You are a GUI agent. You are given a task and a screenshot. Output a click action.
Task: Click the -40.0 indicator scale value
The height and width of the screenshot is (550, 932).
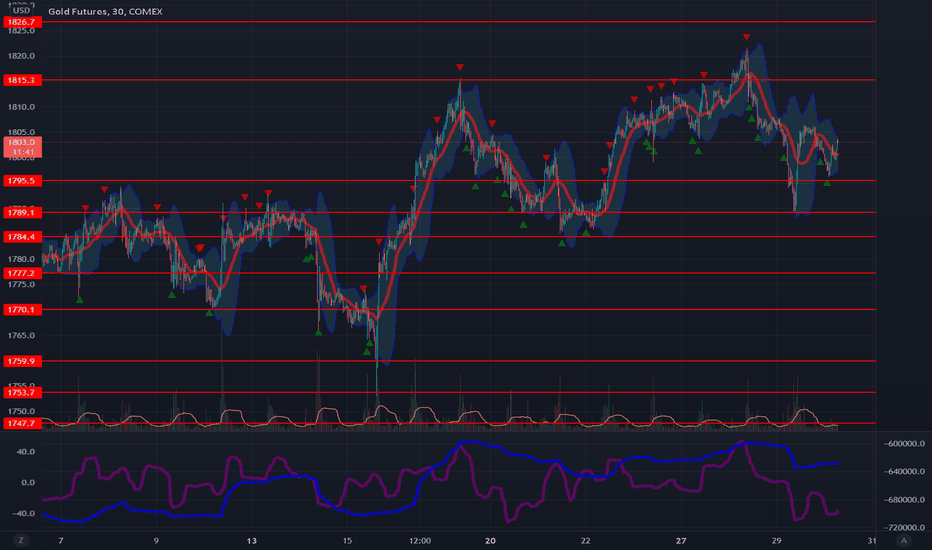tap(24, 513)
